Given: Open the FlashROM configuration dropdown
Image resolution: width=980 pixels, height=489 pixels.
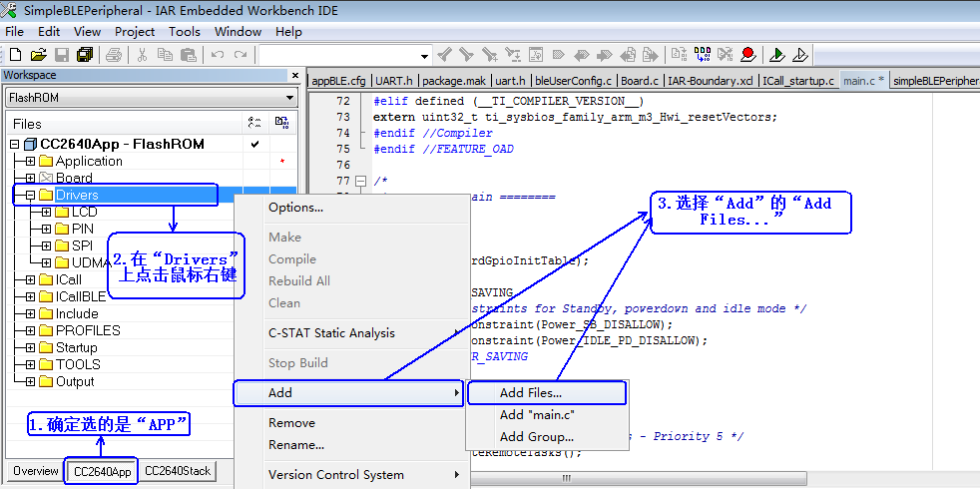Looking at the screenshot, I should click(289, 98).
